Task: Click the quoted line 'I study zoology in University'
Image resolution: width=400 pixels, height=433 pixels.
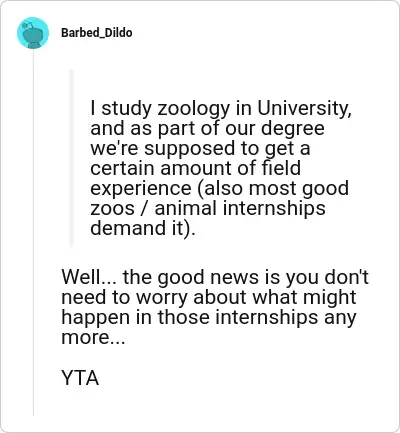Action: pos(221,109)
